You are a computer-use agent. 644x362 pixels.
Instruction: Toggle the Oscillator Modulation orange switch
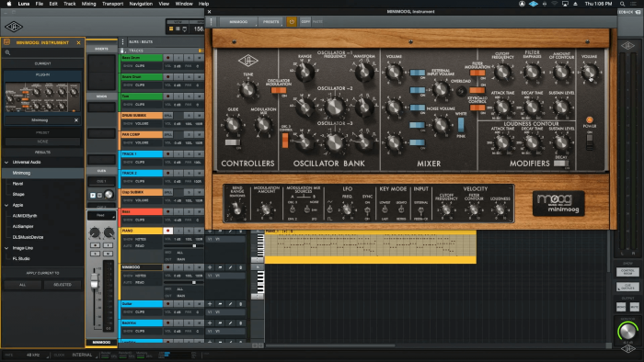click(x=279, y=90)
